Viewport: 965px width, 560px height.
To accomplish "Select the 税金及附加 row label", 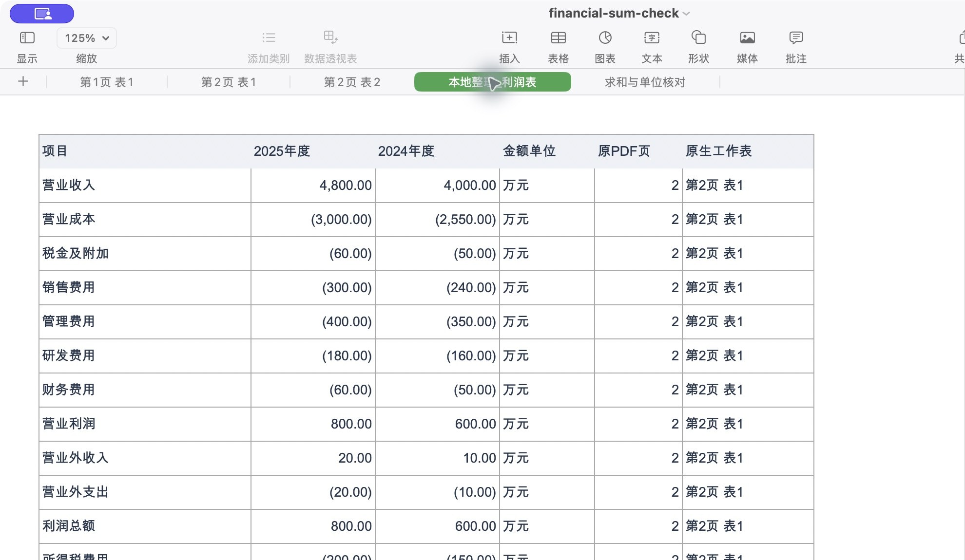I will click(x=145, y=254).
